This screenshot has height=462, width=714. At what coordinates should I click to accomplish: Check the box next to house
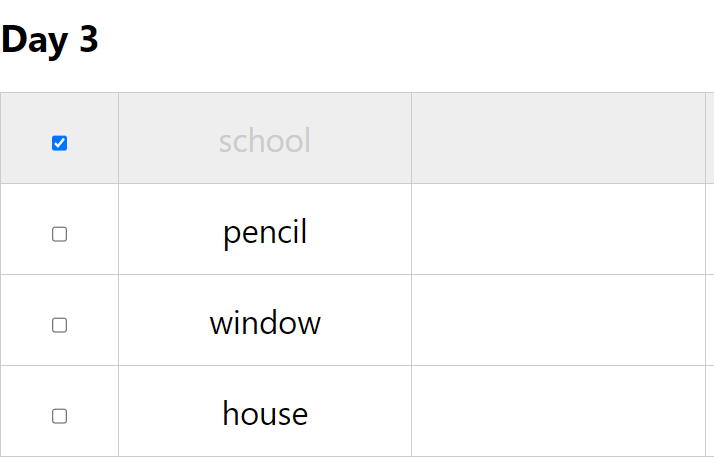(60, 416)
